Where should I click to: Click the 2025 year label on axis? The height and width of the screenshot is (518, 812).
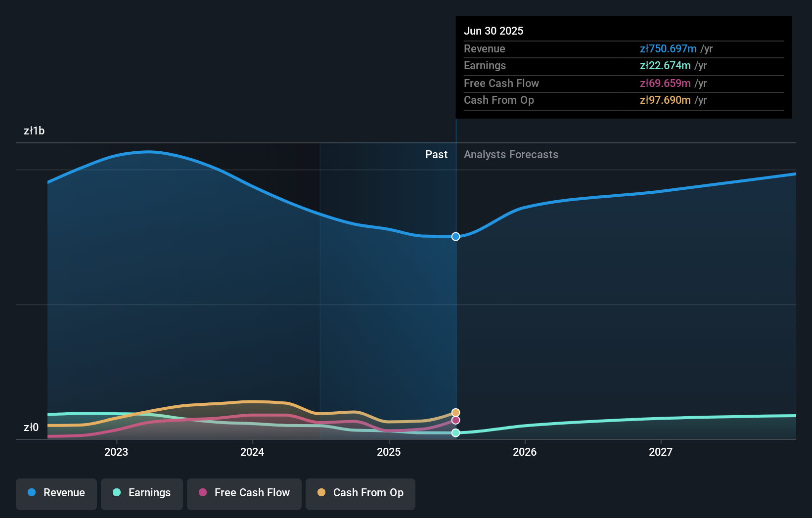[x=389, y=451]
